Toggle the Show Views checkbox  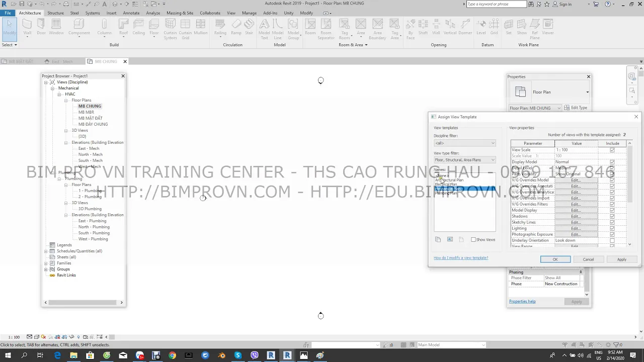[473, 240]
